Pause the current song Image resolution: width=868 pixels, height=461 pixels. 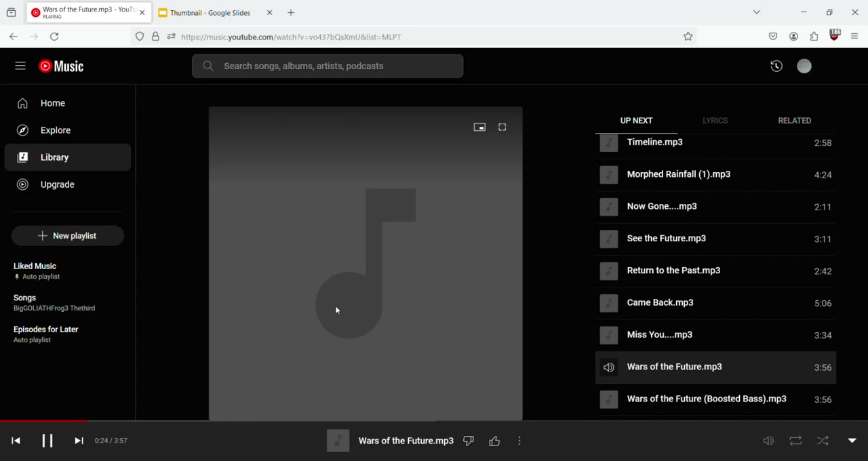47,441
